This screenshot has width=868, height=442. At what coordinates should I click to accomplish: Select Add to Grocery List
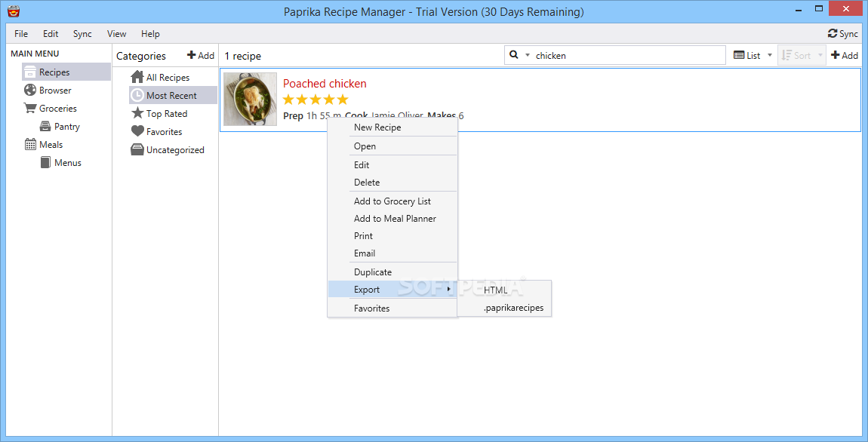click(x=392, y=201)
